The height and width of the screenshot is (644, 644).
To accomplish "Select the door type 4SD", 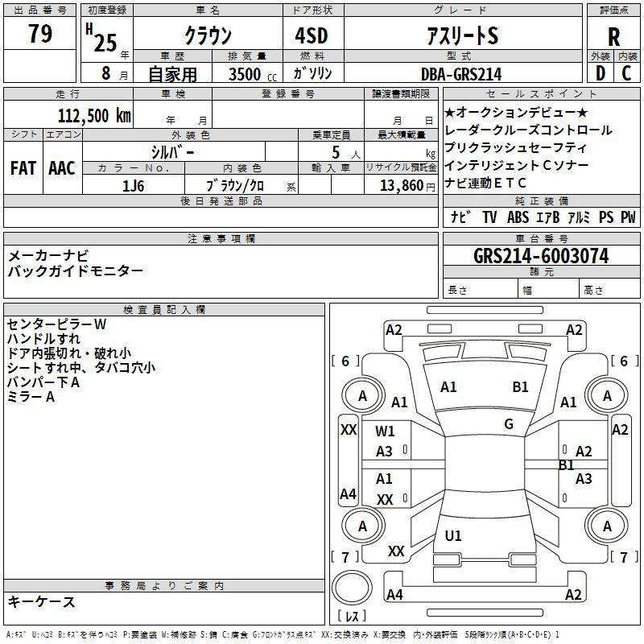I will point(312,35).
